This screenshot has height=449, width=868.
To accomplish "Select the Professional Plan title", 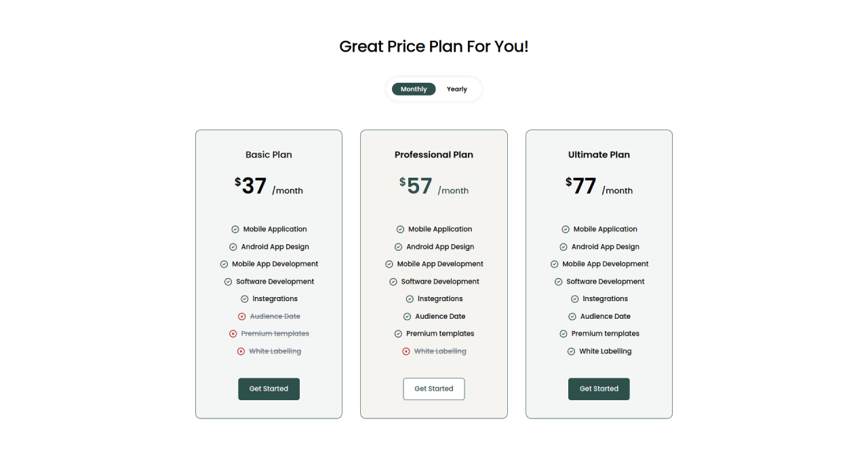I will (434, 155).
